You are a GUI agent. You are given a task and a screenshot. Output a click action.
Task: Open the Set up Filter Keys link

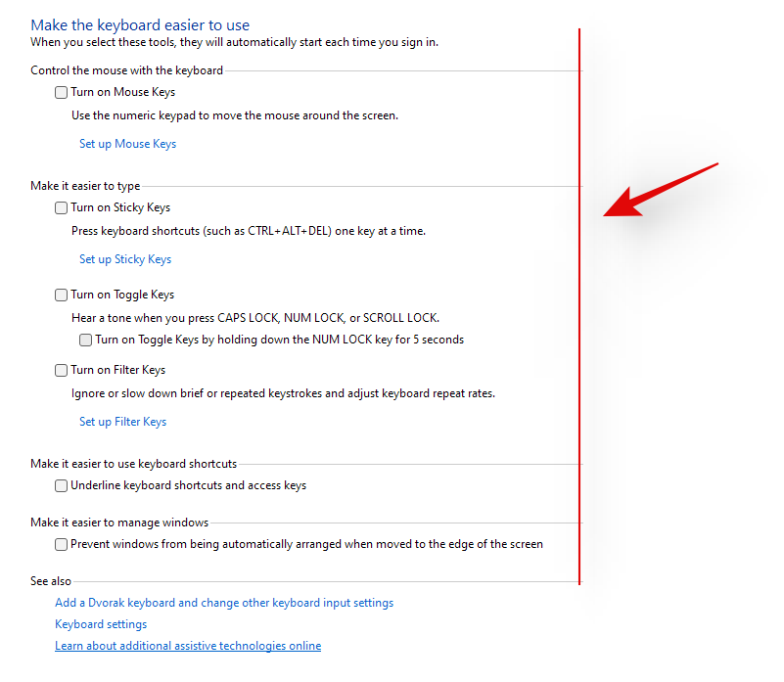click(x=123, y=422)
